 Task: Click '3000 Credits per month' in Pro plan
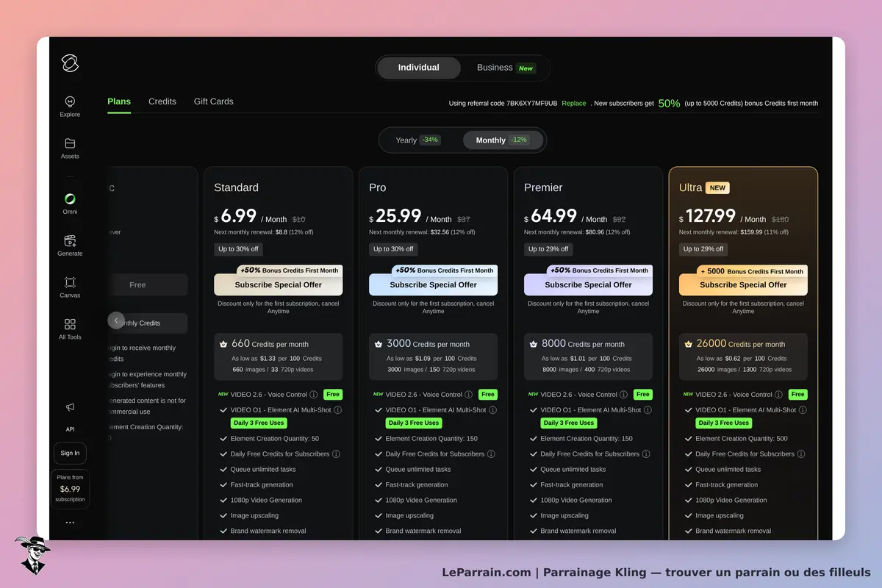[x=428, y=343]
